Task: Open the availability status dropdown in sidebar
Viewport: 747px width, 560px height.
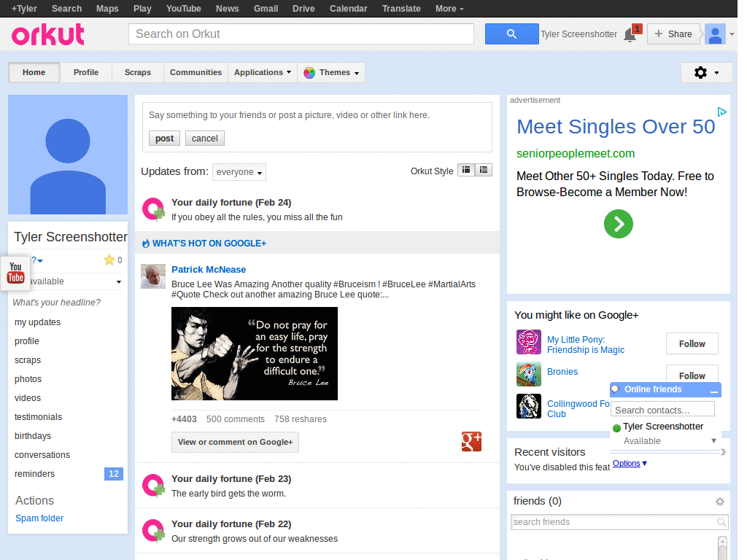Action: tap(119, 281)
